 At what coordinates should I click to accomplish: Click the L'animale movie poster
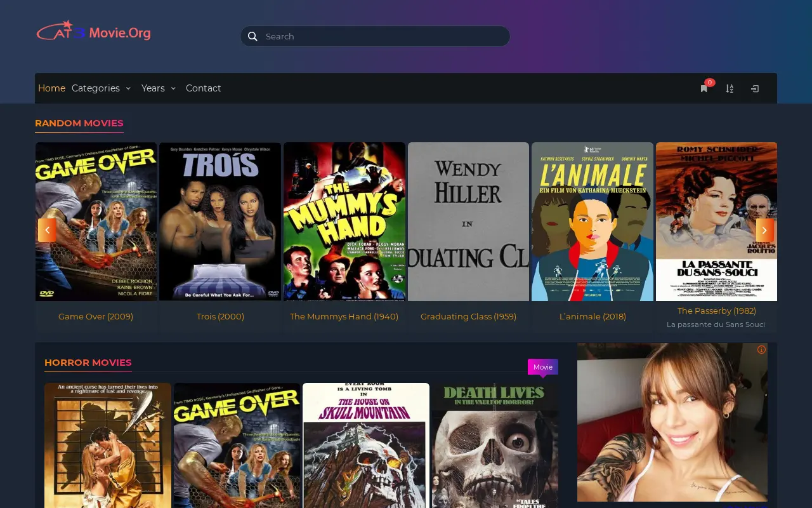pyautogui.click(x=593, y=222)
